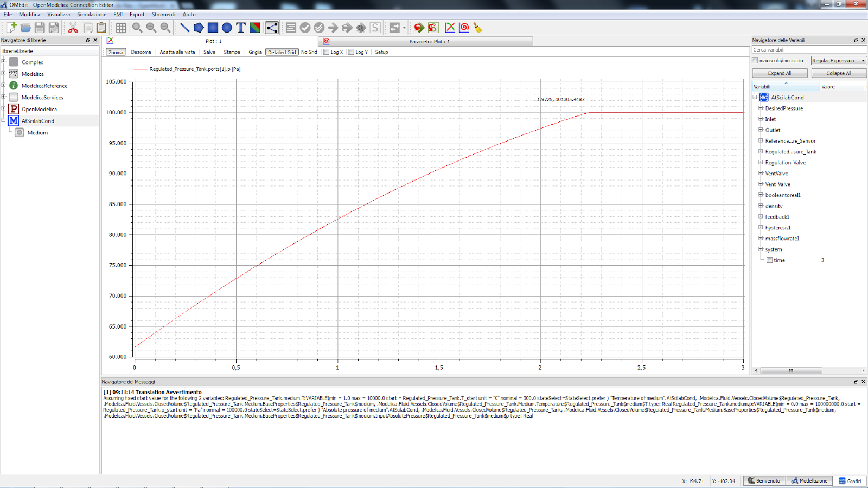
Task: Click the Re-simulate red-green arrow icon
Action: 419,28
